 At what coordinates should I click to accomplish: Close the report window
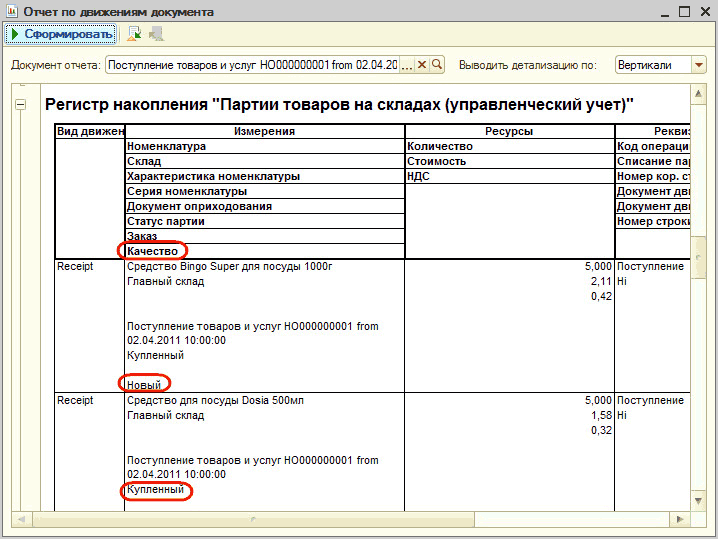[705, 11]
